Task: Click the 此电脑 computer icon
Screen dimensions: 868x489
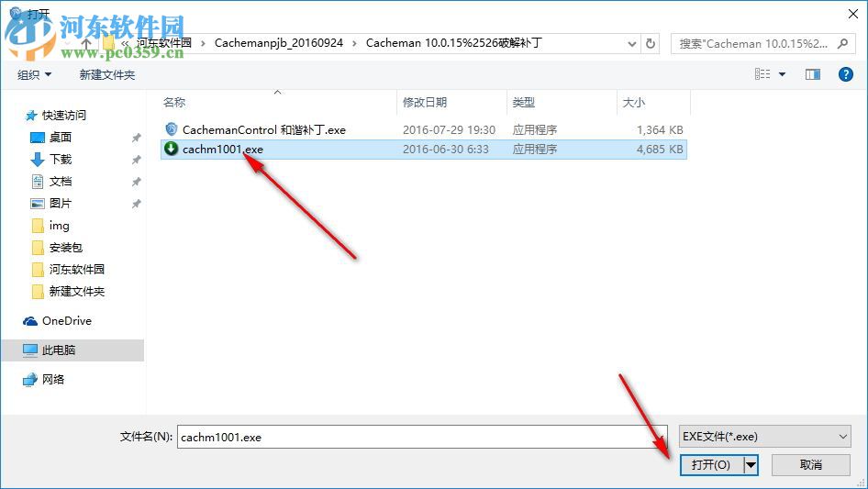Action: 30,350
